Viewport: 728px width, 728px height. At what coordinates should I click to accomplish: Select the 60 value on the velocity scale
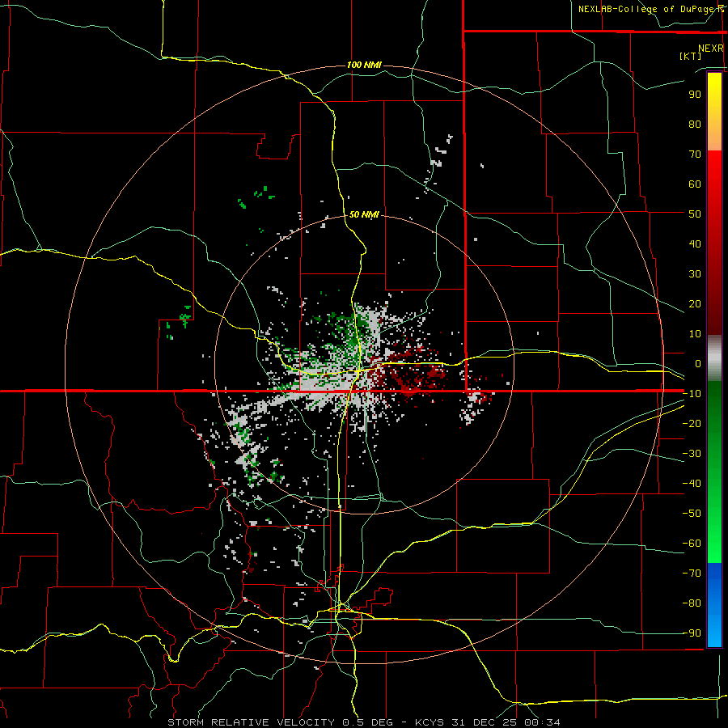click(x=695, y=184)
